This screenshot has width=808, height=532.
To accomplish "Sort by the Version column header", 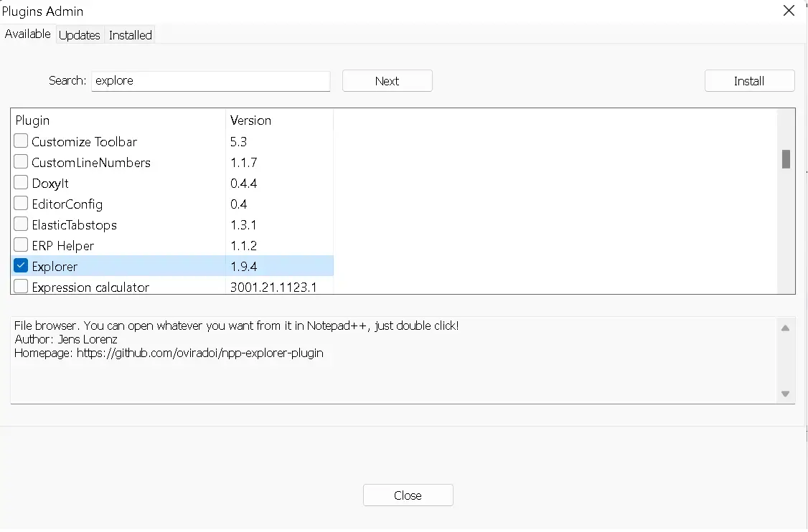I will click(279, 120).
